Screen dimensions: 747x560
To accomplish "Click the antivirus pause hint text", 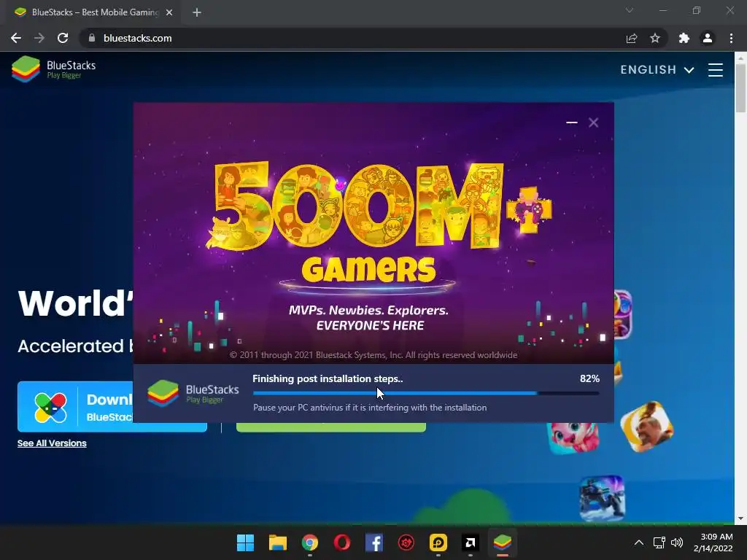I will (370, 408).
